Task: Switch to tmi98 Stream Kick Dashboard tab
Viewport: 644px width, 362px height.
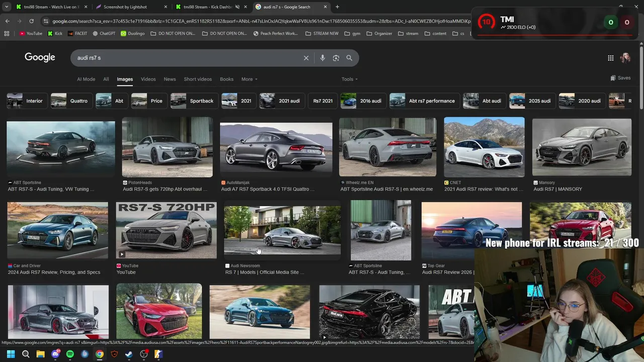Action: pos(211,7)
